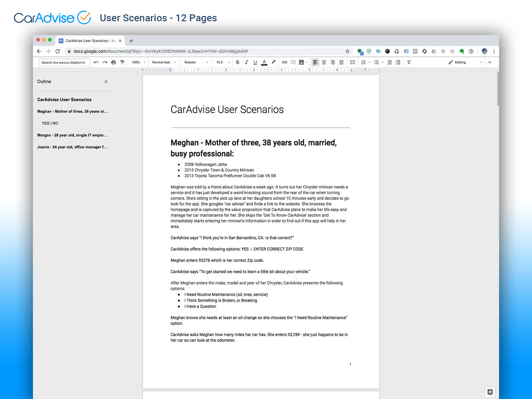Jump to YES | NO in the outline
This screenshot has height=399, width=532.
[50, 123]
